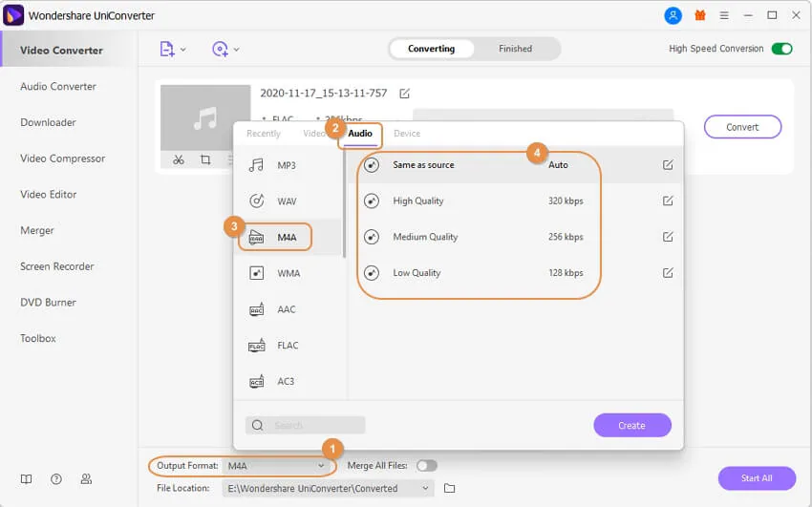Viewport: 812px width, 507px height.
Task: Click the scissors trim icon
Action: click(x=179, y=159)
